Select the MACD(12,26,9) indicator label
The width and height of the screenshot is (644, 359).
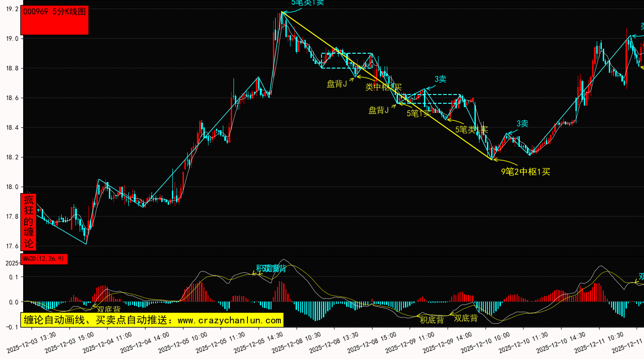click(x=44, y=259)
